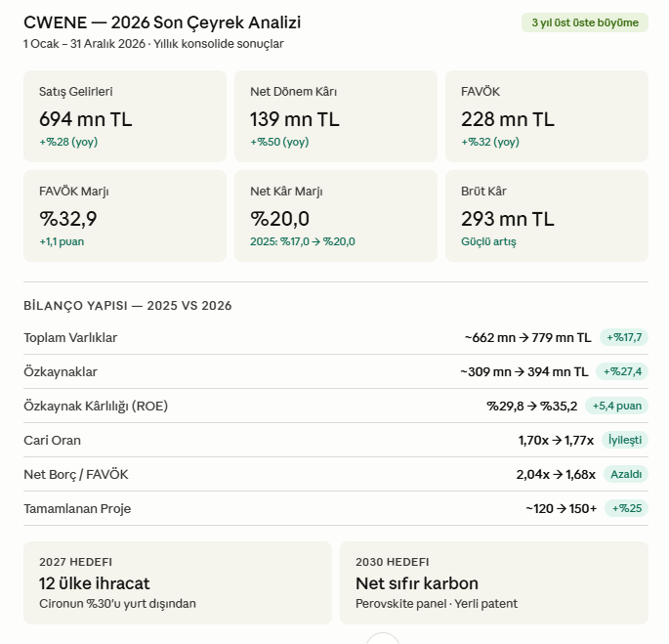Click the '%32,9' margin value
The height and width of the screenshot is (644, 669).
[x=67, y=219]
